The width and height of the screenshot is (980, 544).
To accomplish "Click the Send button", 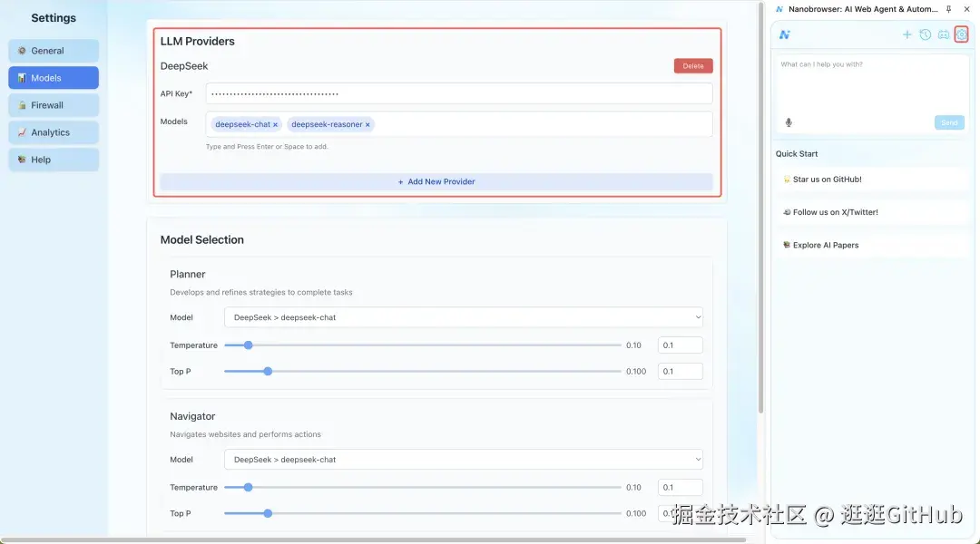I will [949, 122].
